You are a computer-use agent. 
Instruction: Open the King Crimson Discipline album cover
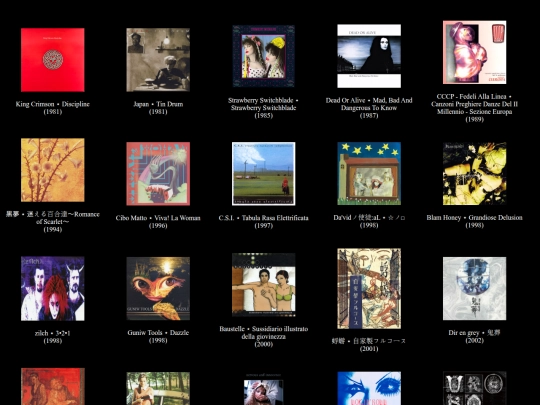[x=53, y=60]
